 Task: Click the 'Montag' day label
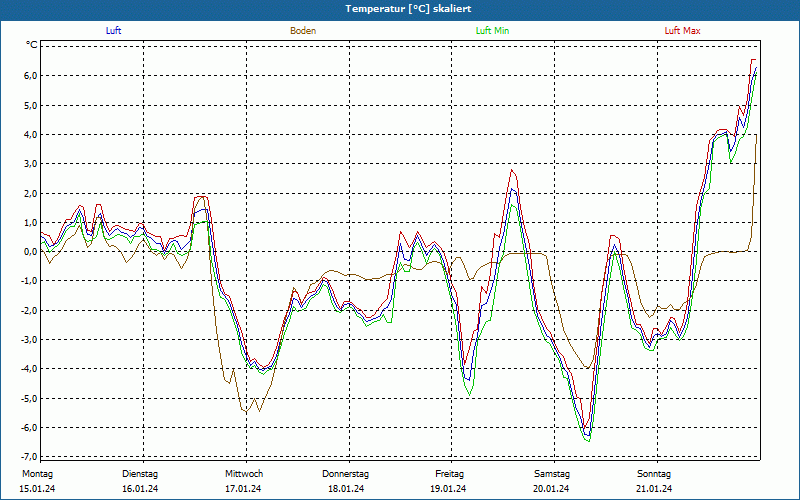(x=37, y=473)
